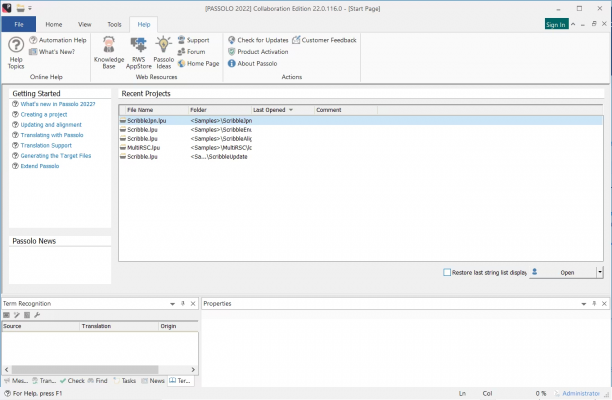Switch to the Translation bottom tab
Image resolution: width=612 pixels, height=400 pixels.
[44, 380]
